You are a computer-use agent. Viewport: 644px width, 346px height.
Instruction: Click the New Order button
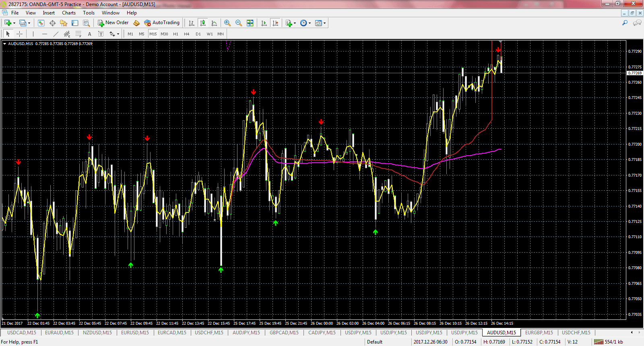point(113,23)
